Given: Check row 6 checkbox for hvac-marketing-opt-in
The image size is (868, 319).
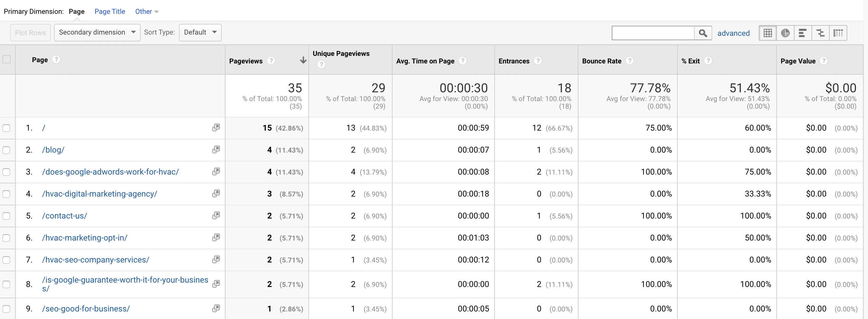Looking at the screenshot, I should click(x=6, y=238).
